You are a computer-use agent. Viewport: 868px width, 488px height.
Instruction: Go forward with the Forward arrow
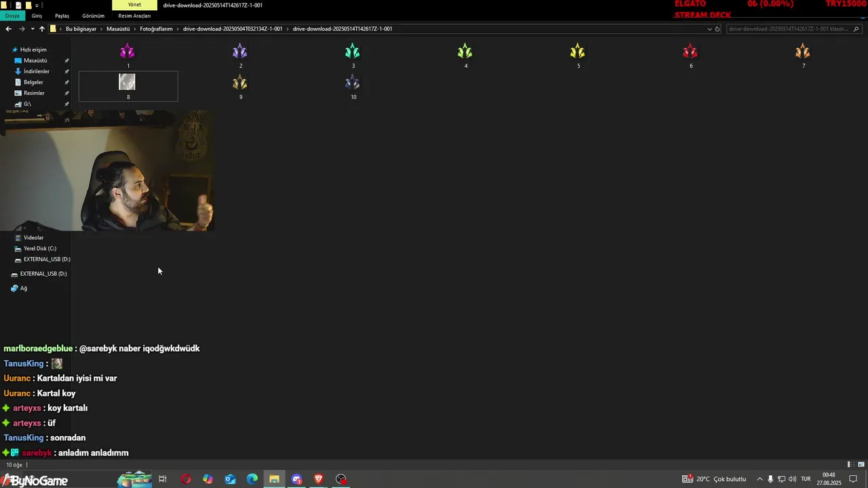coord(22,28)
